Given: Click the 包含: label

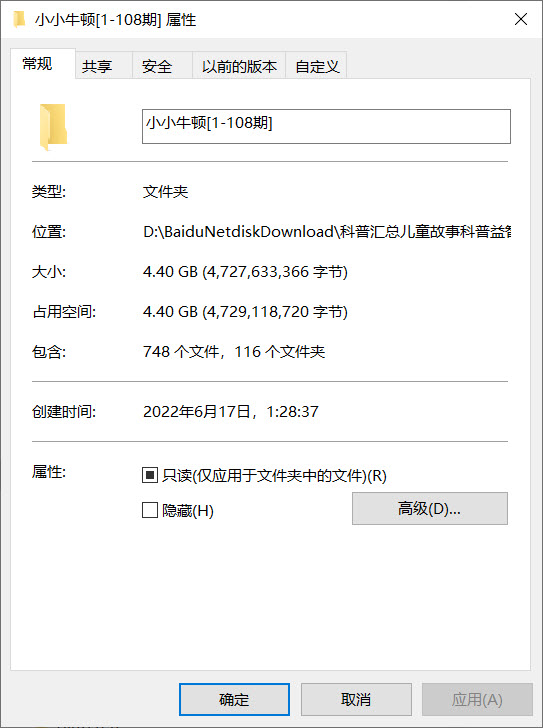Looking at the screenshot, I should coord(49,351).
